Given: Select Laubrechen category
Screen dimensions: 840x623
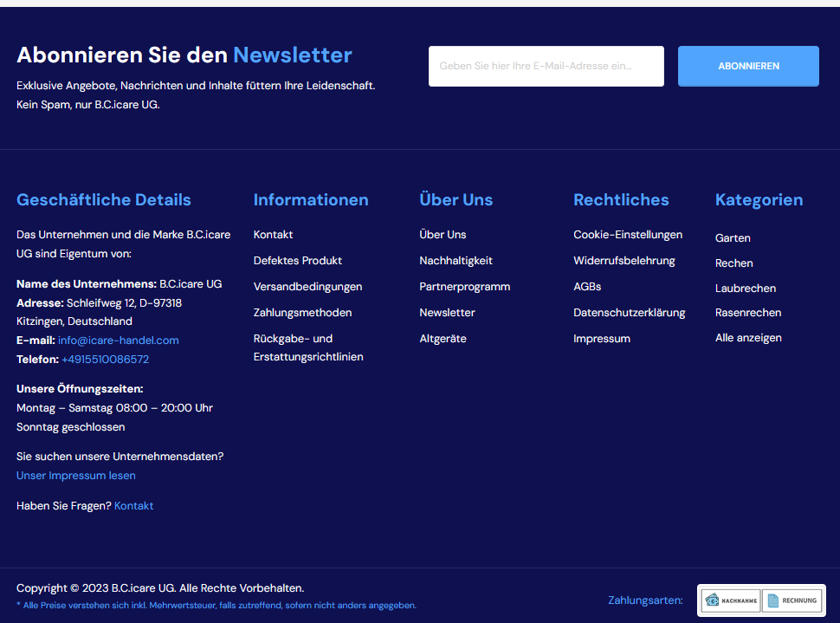Looking at the screenshot, I should (x=745, y=289).
